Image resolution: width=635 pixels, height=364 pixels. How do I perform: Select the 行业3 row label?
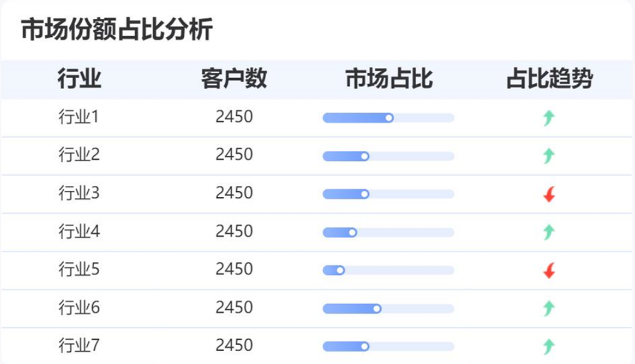pos(79,193)
